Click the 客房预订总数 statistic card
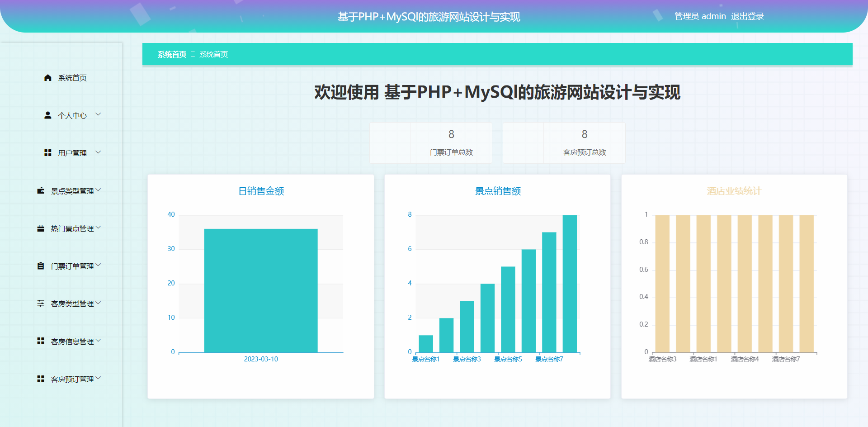The height and width of the screenshot is (427, 868). tap(564, 143)
